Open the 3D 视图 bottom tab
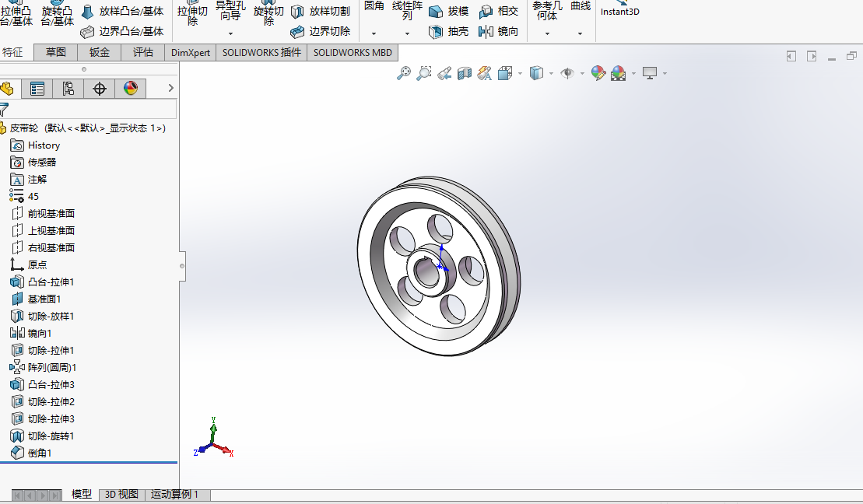Screen dimensions: 863x504 (x=121, y=494)
